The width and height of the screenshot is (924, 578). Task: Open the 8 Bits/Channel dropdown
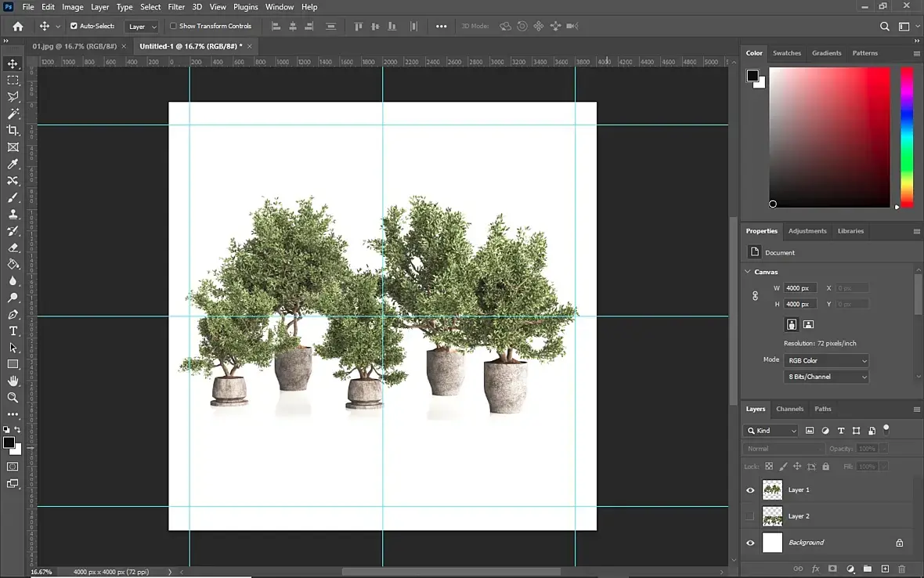point(827,377)
